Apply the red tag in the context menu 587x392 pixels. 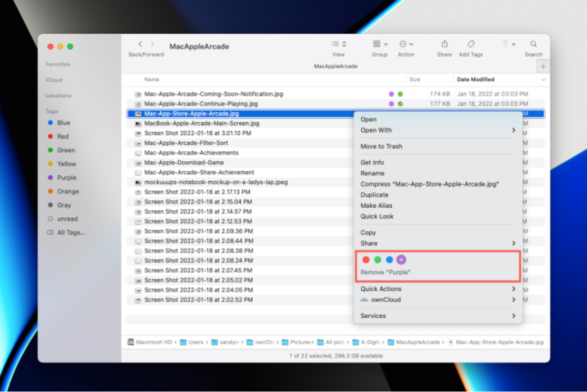click(366, 259)
